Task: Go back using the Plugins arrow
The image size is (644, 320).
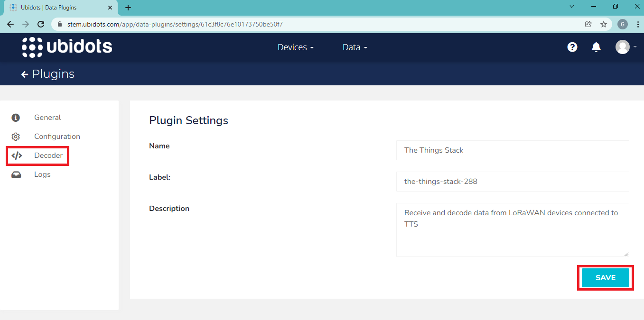Action: tap(25, 74)
